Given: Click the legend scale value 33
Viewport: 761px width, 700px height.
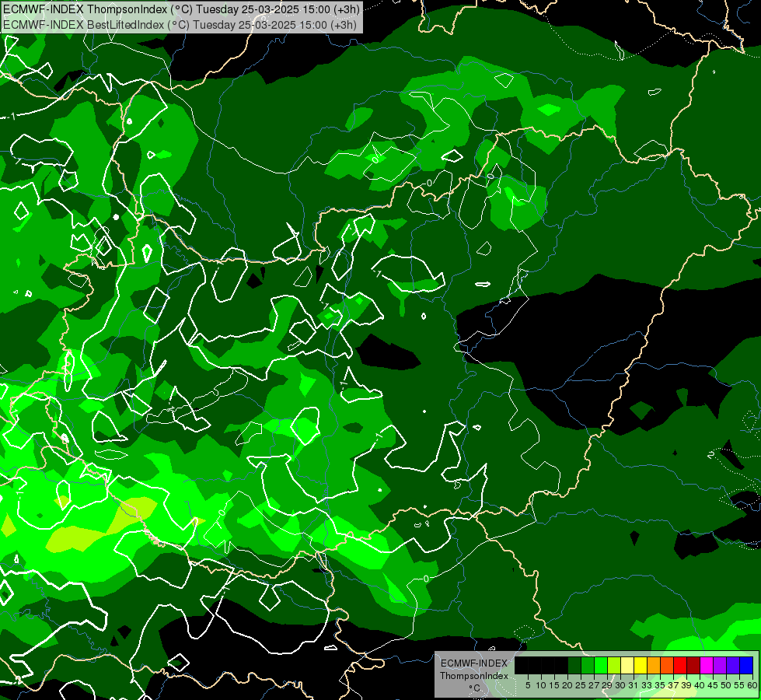Looking at the screenshot, I should [648, 685].
